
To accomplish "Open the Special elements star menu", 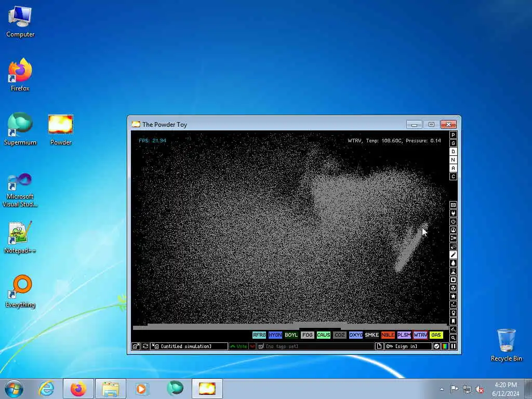I will (x=453, y=296).
